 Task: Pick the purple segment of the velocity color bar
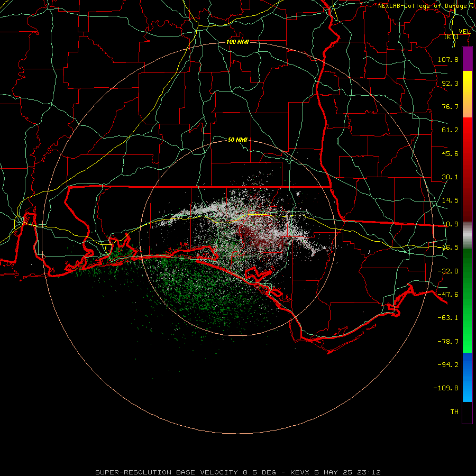(467, 59)
